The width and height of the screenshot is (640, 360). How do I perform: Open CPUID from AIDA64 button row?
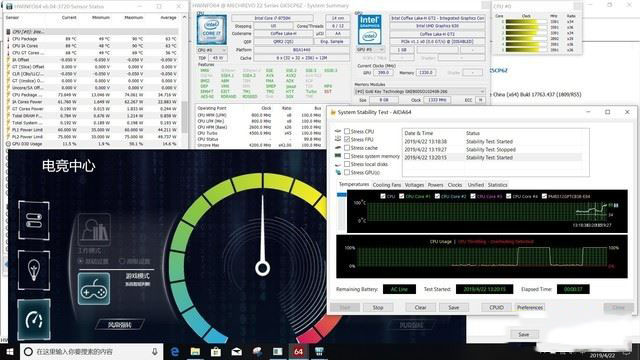click(496, 307)
